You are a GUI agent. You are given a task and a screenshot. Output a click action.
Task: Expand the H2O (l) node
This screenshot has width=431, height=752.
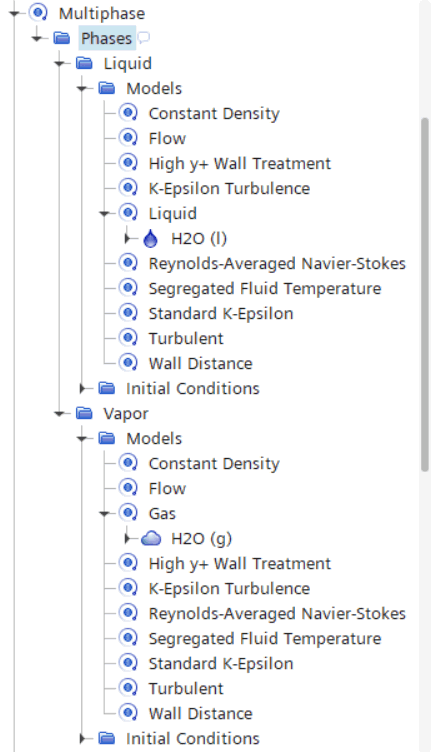(128, 238)
